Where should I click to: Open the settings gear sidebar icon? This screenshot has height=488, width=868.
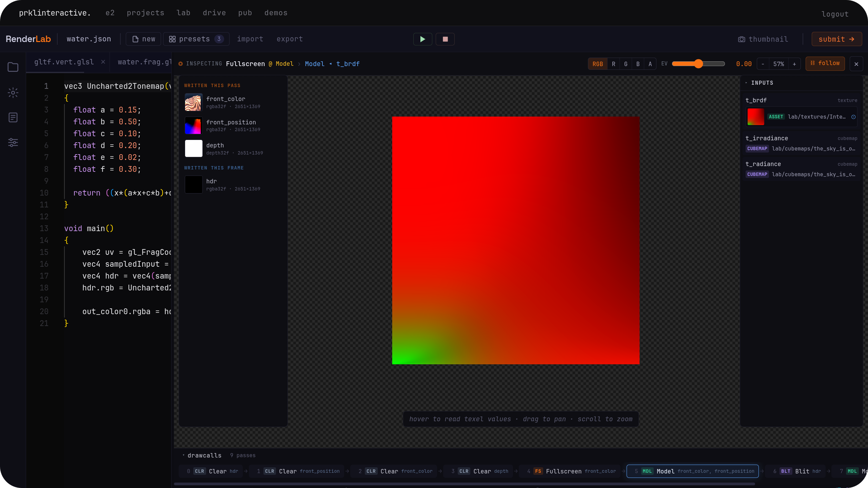coord(13,93)
